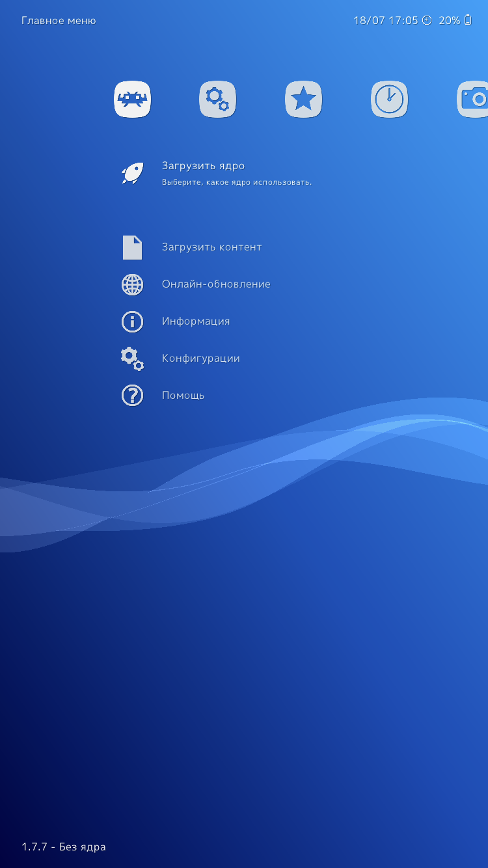The image size is (488, 868).
Task: Open the Images camera tab icon
Action: pyautogui.click(x=473, y=100)
